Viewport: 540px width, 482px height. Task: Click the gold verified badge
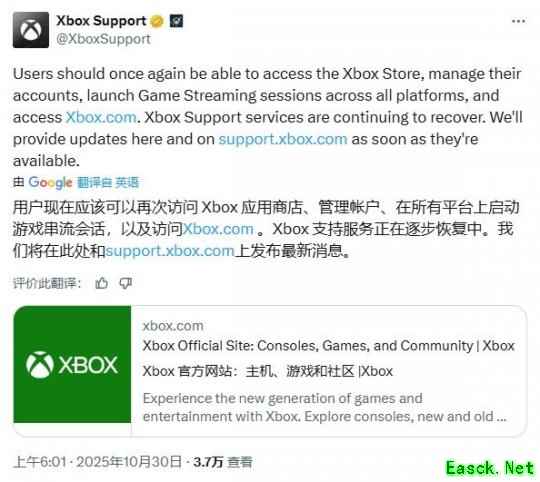[158, 21]
